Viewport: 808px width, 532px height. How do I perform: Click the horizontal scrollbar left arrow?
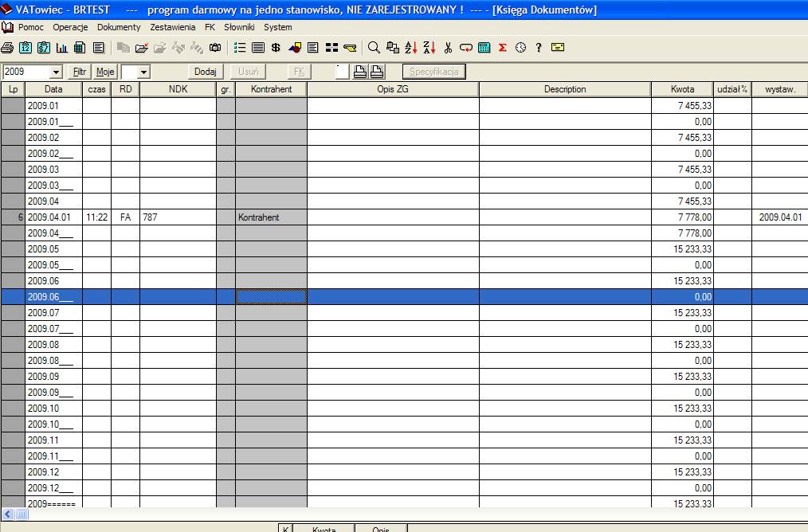tap(7, 514)
